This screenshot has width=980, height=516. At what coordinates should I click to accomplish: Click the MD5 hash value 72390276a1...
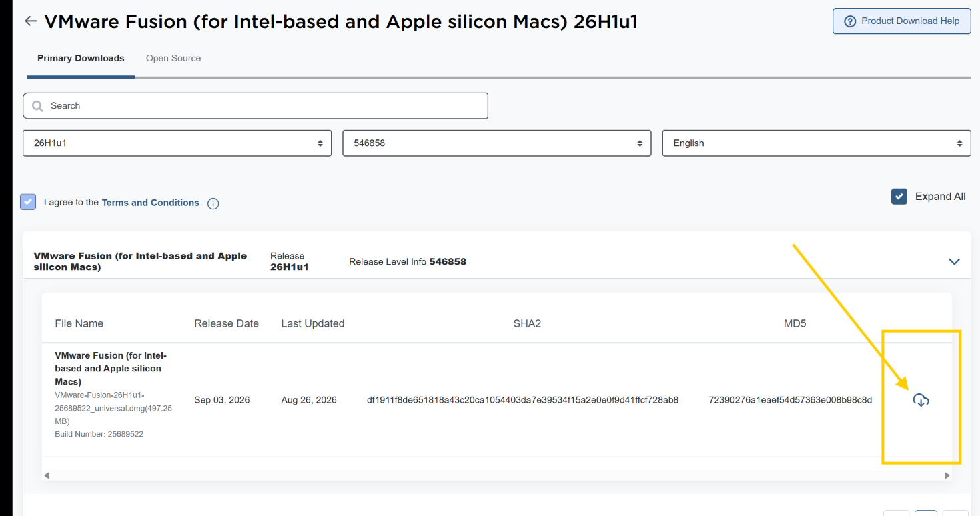click(x=791, y=400)
